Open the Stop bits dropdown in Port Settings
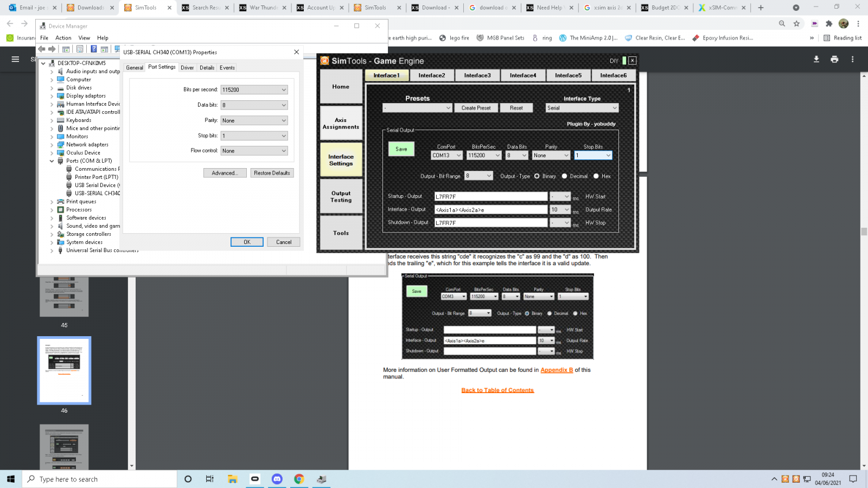The height and width of the screenshot is (488, 868). [254, 136]
